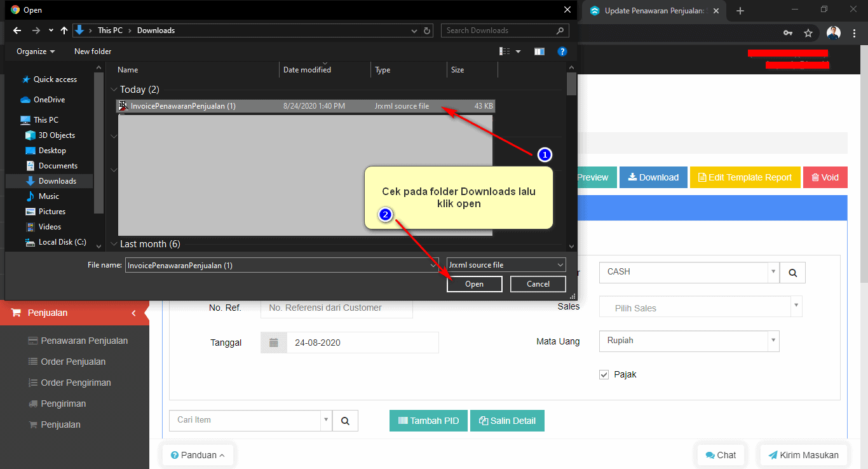Image resolution: width=868 pixels, height=469 pixels.
Task: Open Videos folder in navigation pane
Action: pyautogui.click(x=44, y=227)
